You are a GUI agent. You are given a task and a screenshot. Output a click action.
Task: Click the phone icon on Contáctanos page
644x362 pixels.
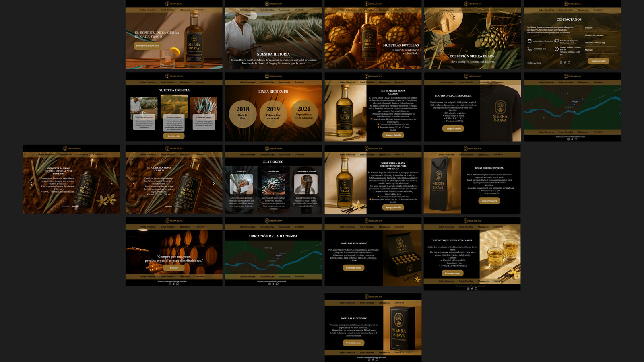(529, 49)
